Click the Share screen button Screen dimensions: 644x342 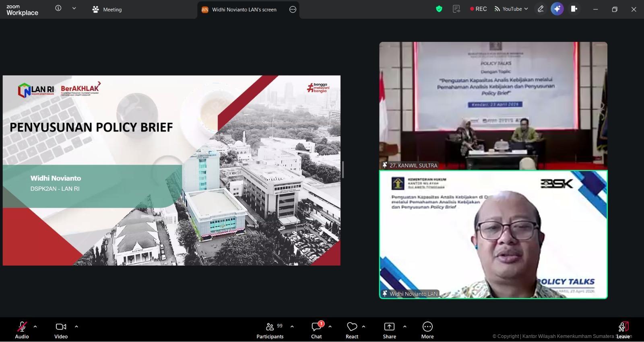point(389,330)
